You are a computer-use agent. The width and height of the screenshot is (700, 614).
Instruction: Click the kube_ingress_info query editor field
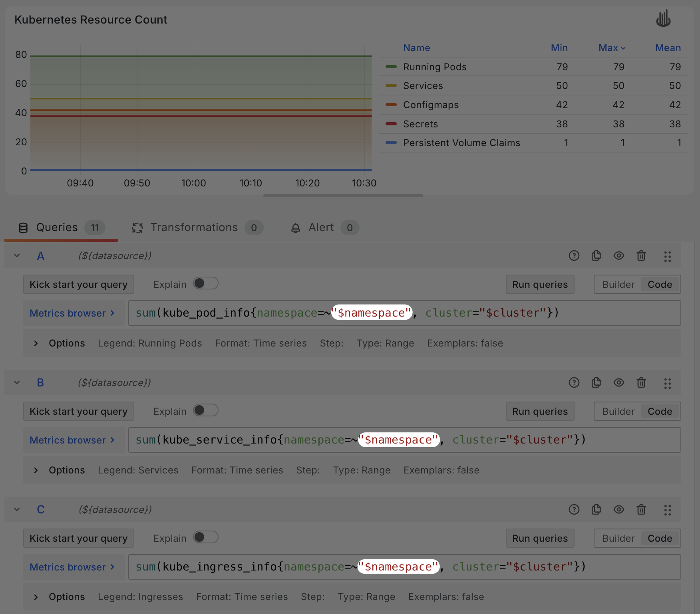pyautogui.click(x=404, y=567)
